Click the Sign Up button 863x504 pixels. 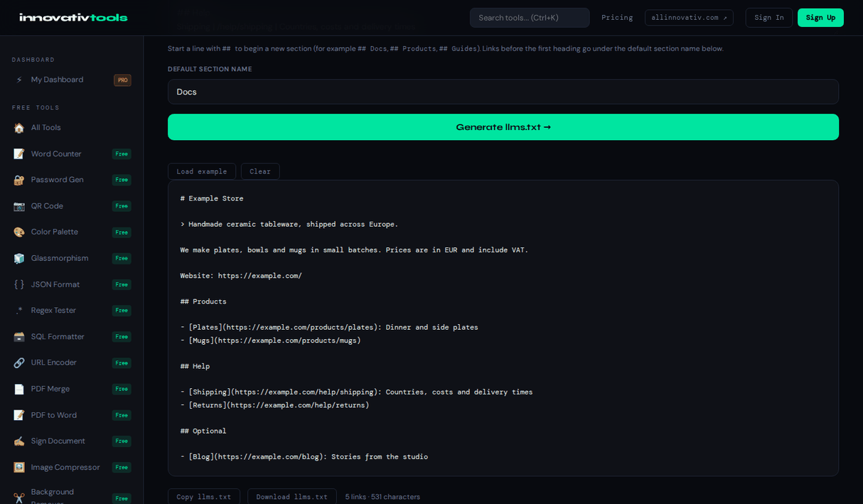pyautogui.click(x=820, y=18)
